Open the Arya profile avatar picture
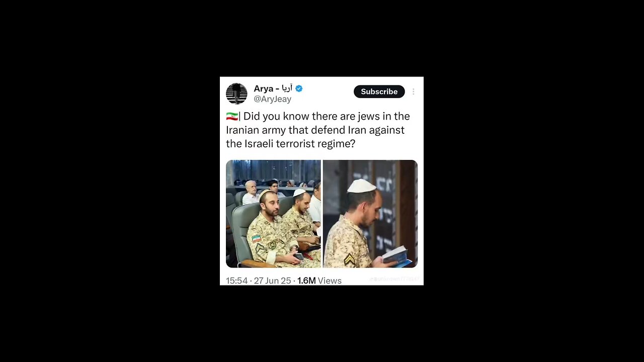Screen dimensions: 644x362 pos(236,94)
